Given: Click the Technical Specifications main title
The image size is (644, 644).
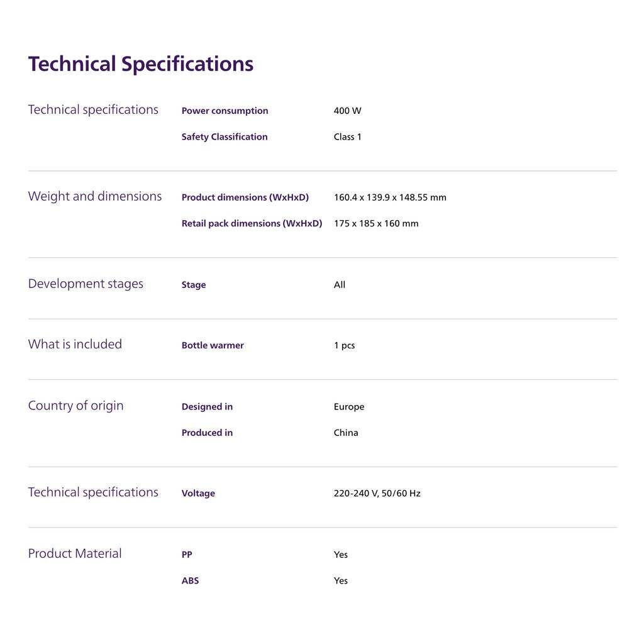Looking at the screenshot, I should (140, 64).
